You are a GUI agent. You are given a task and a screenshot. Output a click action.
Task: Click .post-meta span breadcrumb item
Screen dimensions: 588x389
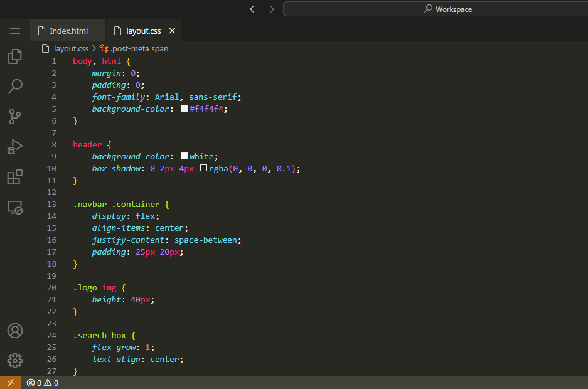139,49
